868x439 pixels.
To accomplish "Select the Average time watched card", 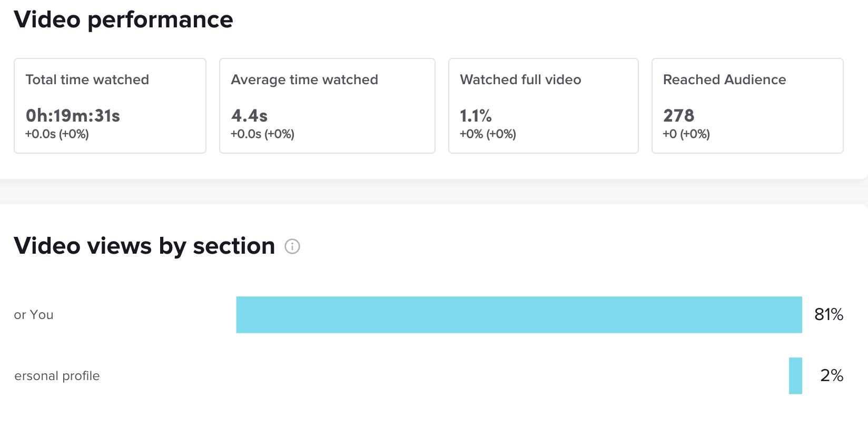I will 327,106.
